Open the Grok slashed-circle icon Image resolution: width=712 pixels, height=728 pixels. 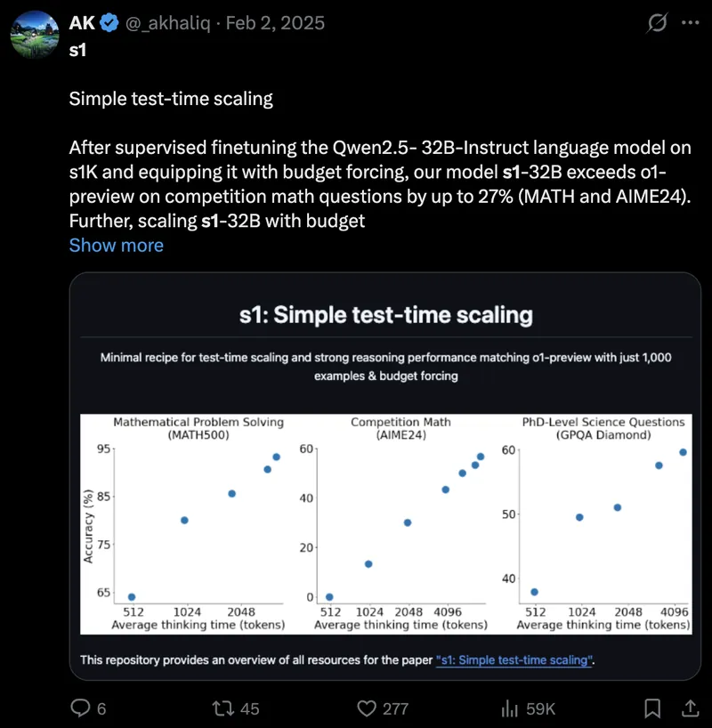(x=657, y=23)
